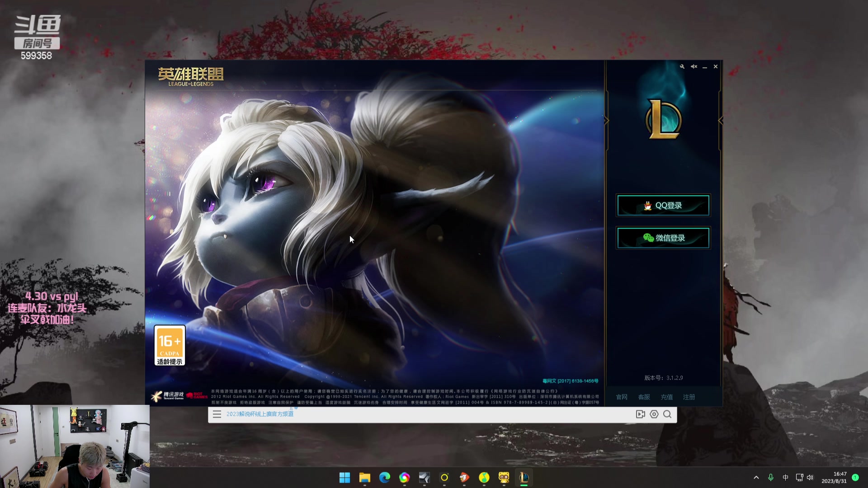Click the green microphone tray icon
This screenshot has width=868, height=488.
[x=771, y=478]
